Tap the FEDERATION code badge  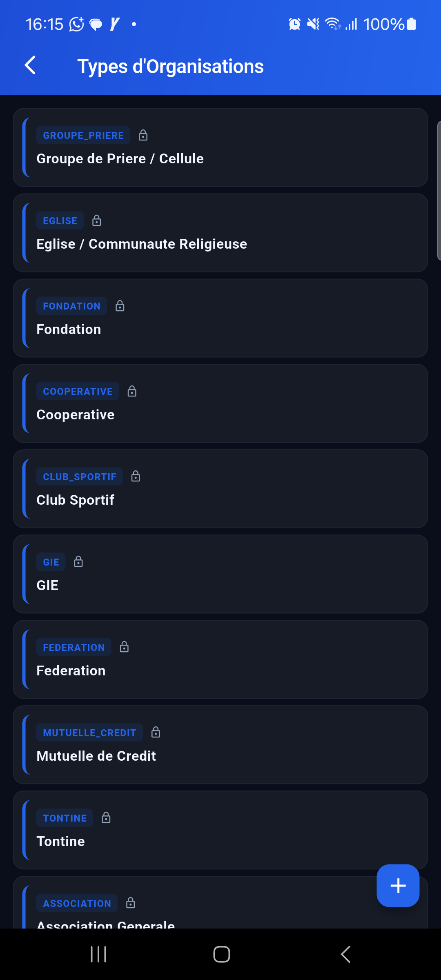click(x=74, y=647)
